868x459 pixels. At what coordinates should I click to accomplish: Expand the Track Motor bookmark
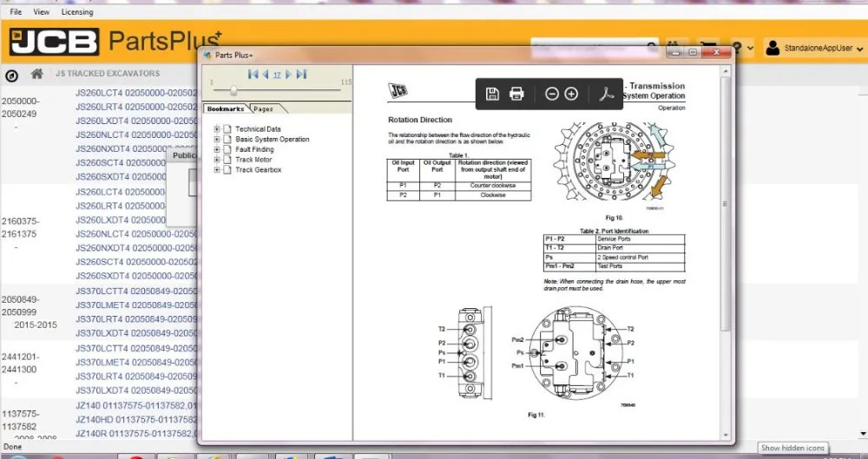[217, 160]
